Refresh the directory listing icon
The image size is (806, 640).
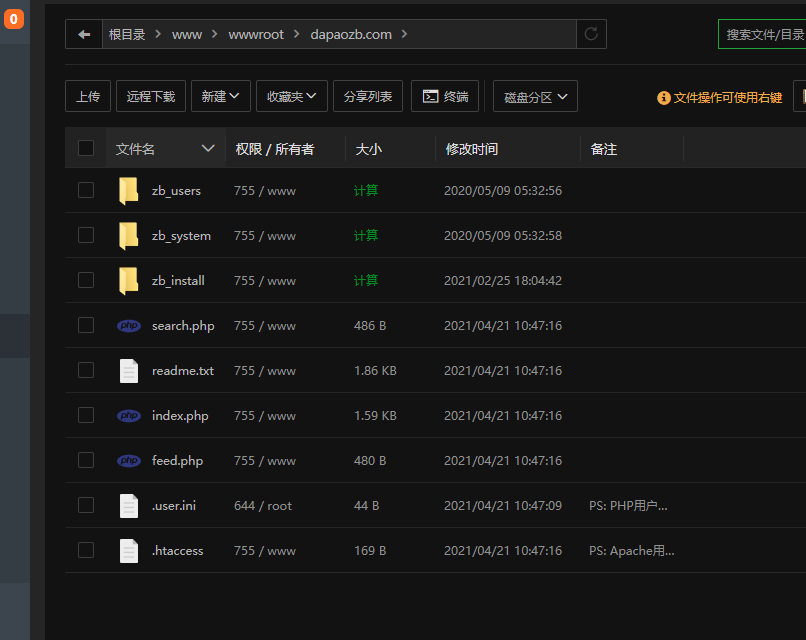click(591, 34)
